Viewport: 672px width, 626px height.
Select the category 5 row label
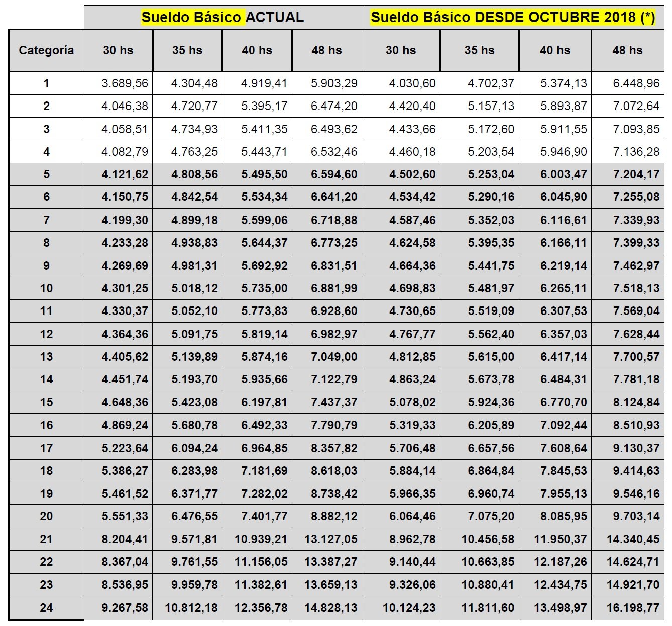(x=46, y=174)
